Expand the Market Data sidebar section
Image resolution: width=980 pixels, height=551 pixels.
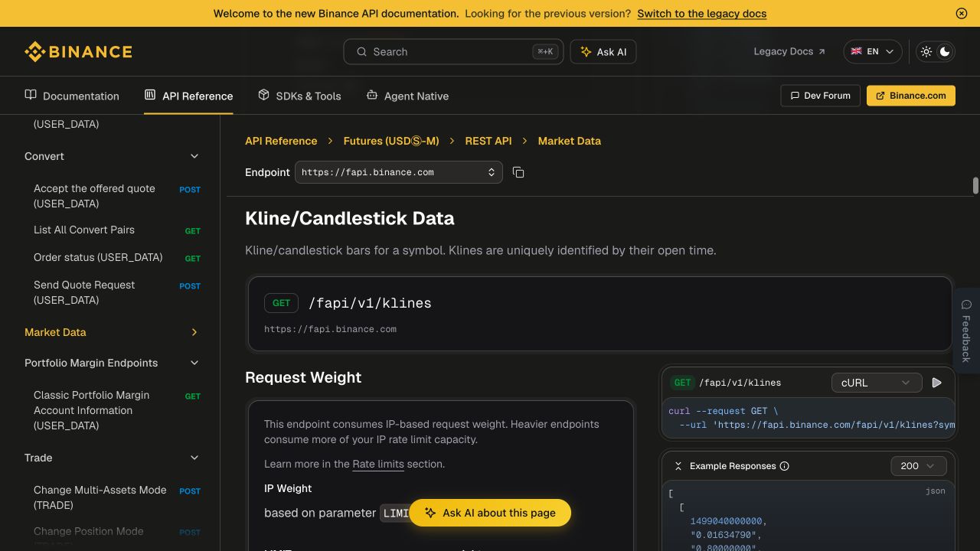click(113, 332)
